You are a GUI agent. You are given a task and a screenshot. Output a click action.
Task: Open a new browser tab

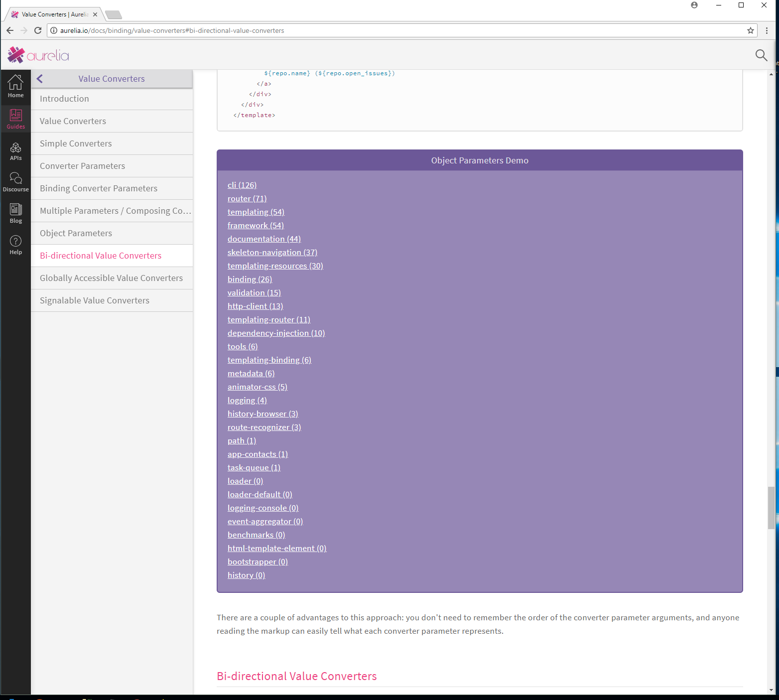(114, 14)
